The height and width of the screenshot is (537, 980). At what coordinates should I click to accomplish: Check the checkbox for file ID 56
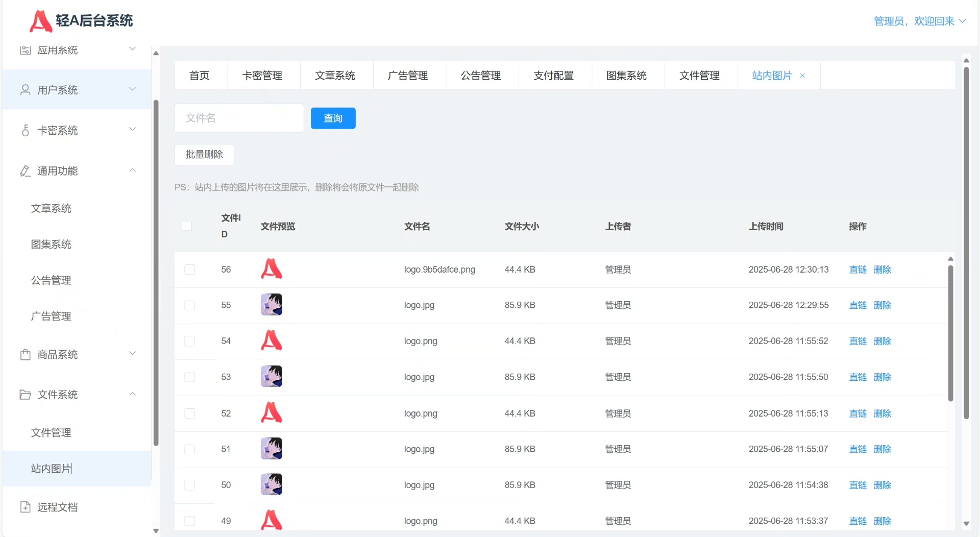pos(189,270)
